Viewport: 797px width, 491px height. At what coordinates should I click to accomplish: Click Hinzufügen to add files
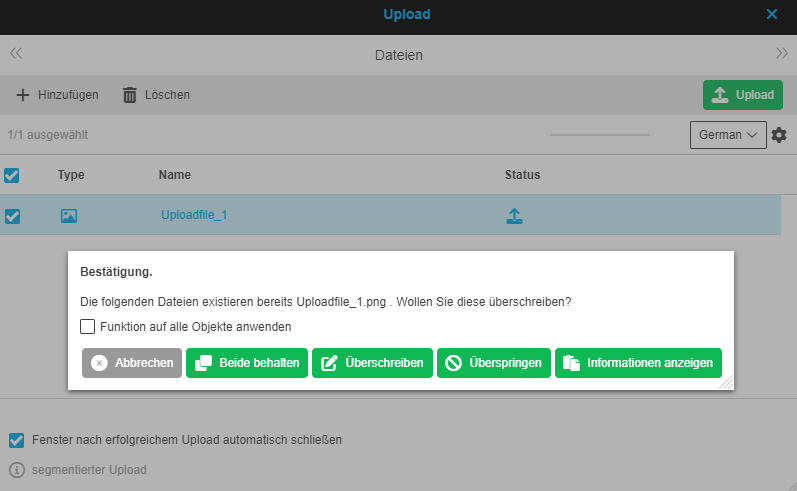pos(57,95)
